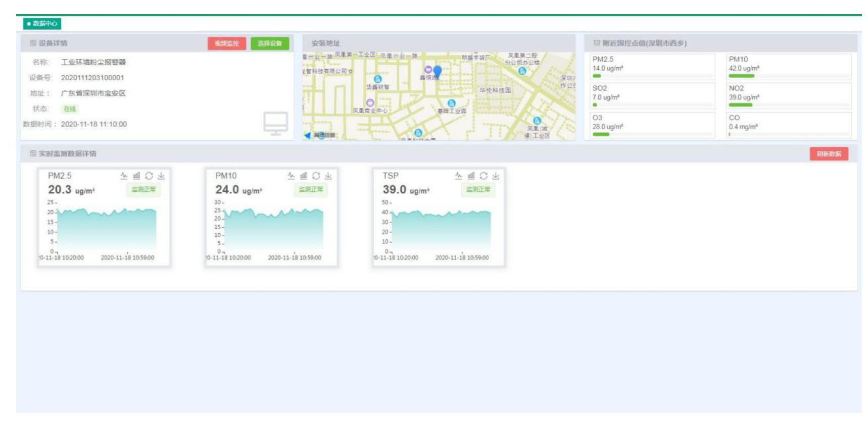Switch PM10 chart to bar view
Screen dimensions: 868x424
click(304, 176)
